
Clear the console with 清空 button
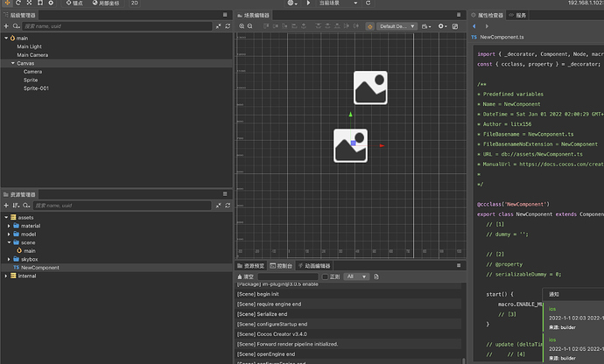pos(245,276)
